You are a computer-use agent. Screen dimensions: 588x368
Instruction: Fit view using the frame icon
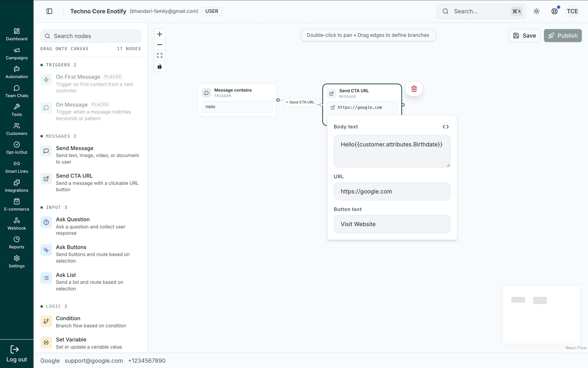tap(160, 55)
